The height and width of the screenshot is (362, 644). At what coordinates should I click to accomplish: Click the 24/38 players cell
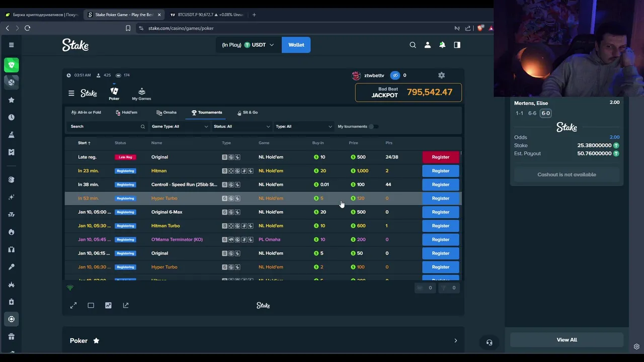[x=392, y=157]
